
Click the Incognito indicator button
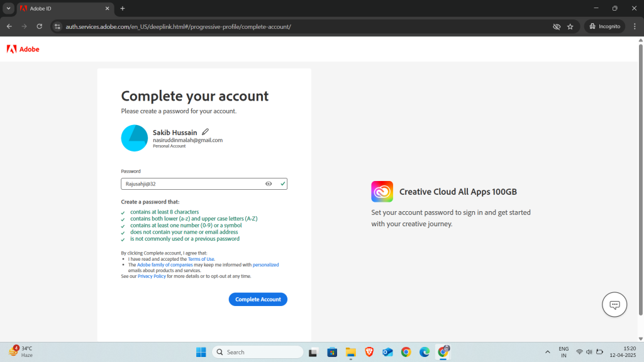click(x=604, y=26)
